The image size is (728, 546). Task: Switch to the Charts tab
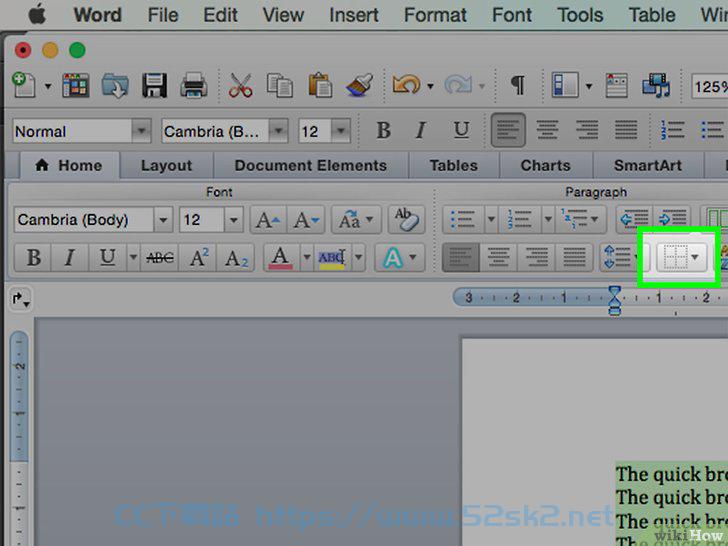point(546,166)
